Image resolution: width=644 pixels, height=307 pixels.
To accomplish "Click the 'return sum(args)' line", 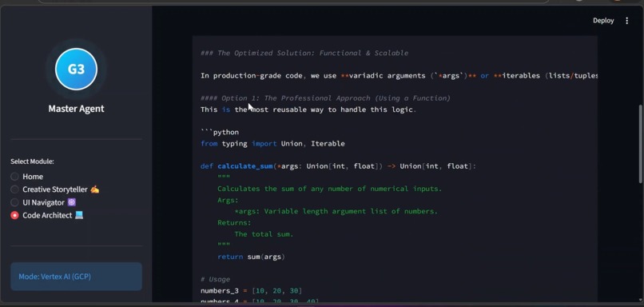I will click(251, 257).
